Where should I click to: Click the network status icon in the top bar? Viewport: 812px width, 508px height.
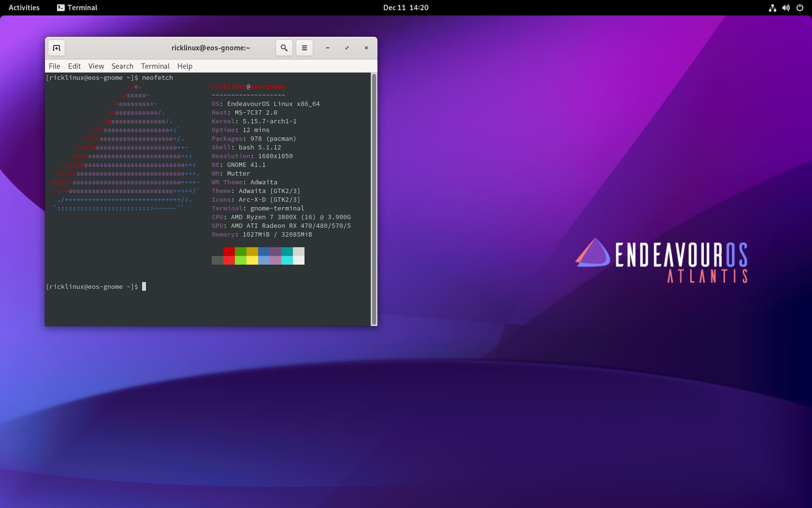tap(772, 7)
